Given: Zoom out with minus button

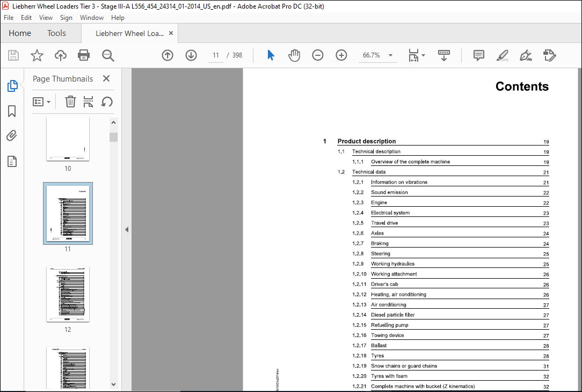Looking at the screenshot, I should 318,55.
